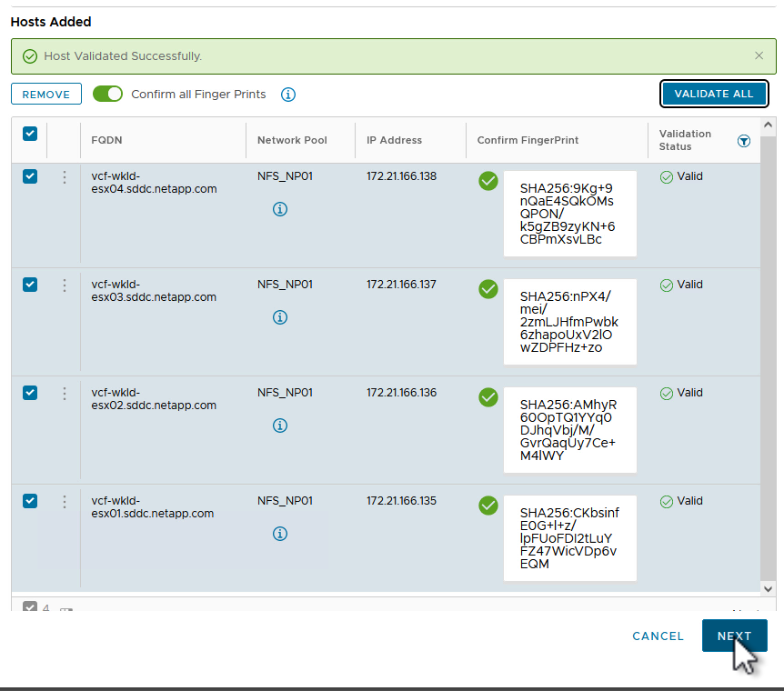
Task: Click NFS_NP01 info icon for esx01 host
Action: pyautogui.click(x=280, y=534)
